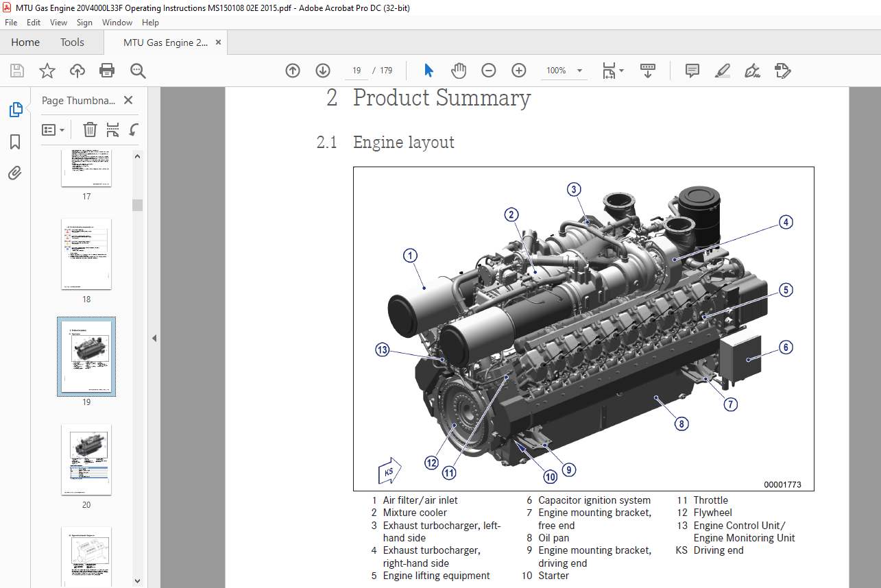Viewport: 881px width, 588px height.
Task: Open the File menu
Action: 11,23
